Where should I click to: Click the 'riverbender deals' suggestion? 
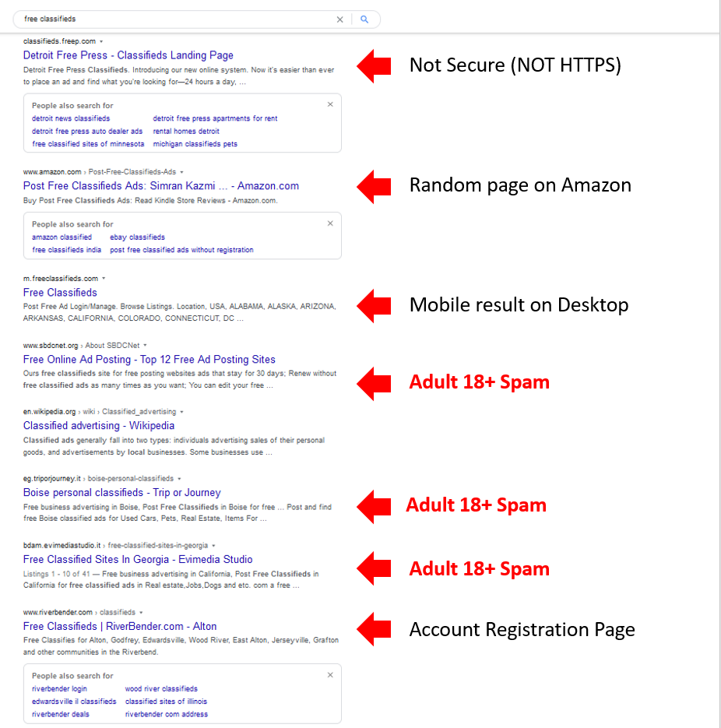coord(61,714)
